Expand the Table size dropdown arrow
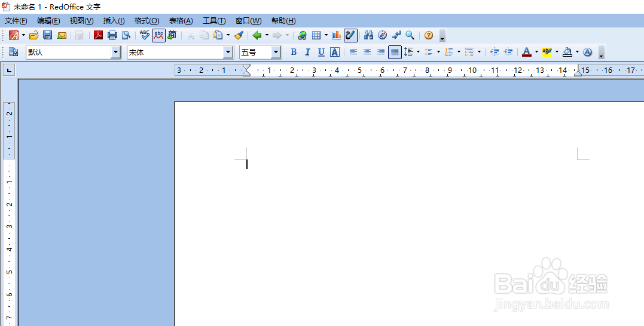The width and height of the screenshot is (644, 326). tap(326, 35)
